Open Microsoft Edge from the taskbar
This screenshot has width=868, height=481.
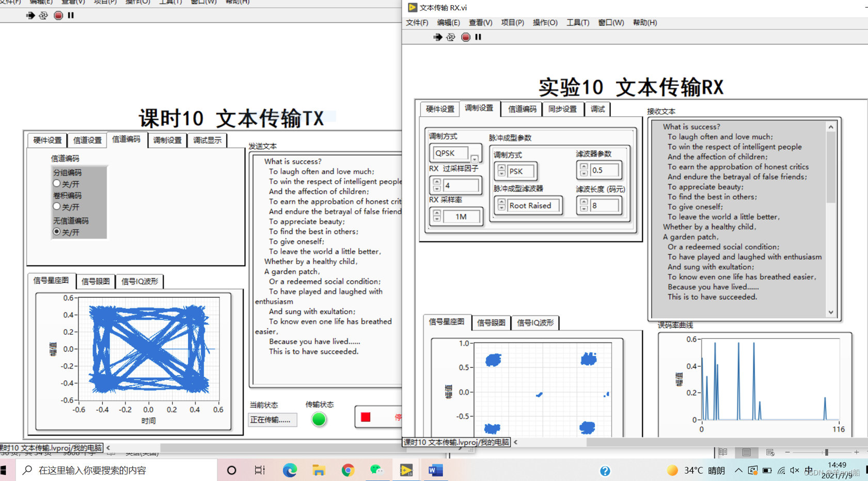point(290,470)
